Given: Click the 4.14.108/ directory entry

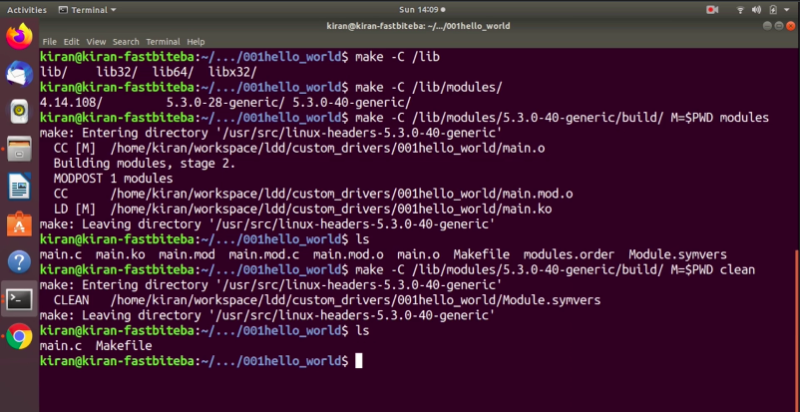Looking at the screenshot, I should tap(71, 102).
